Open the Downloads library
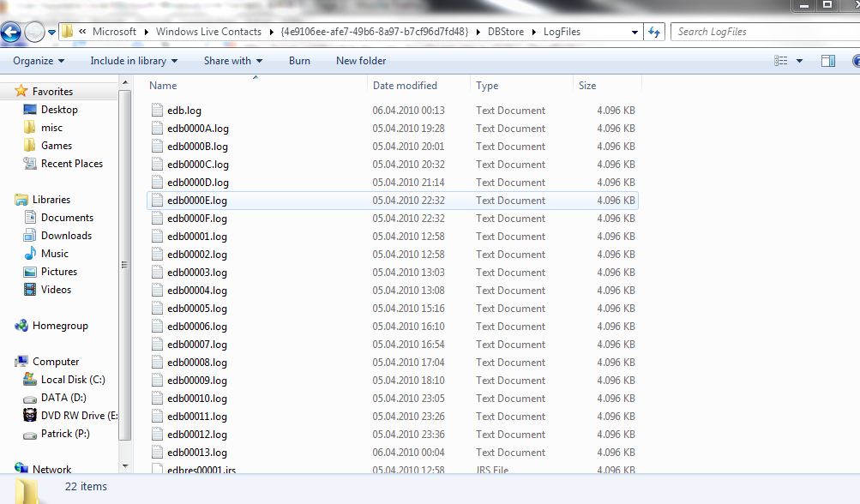This screenshot has width=860, height=504. click(66, 236)
